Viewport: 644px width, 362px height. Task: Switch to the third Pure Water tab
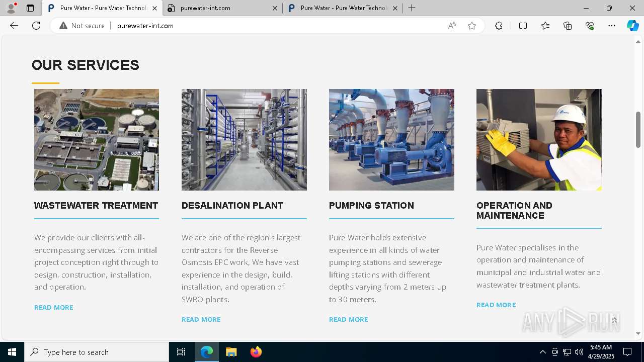pos(343,8)
